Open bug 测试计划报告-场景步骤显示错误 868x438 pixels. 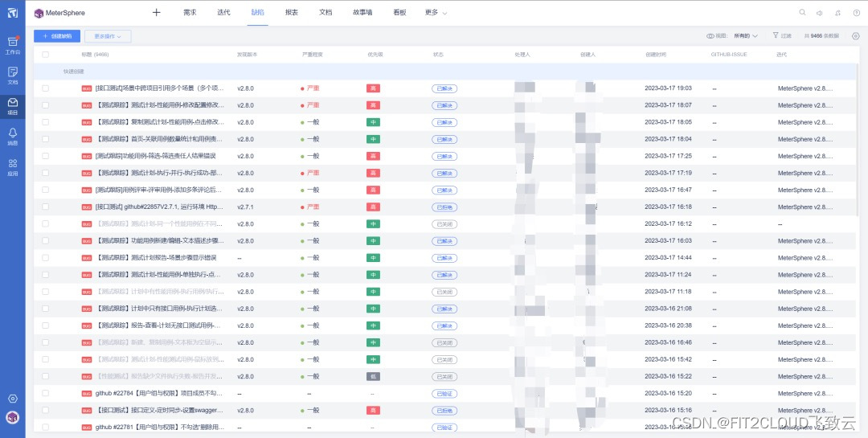coord(157,258)
